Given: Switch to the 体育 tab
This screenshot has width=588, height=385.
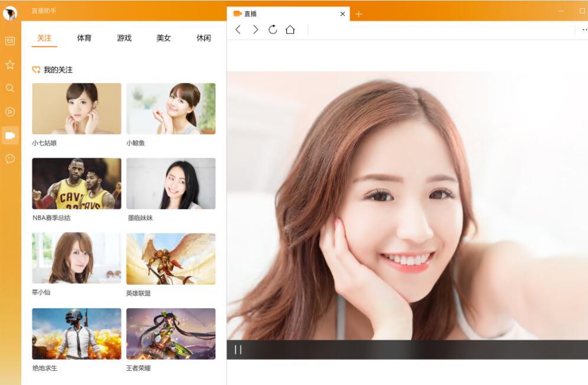Looking at the screenshot, I should [84, 38].
